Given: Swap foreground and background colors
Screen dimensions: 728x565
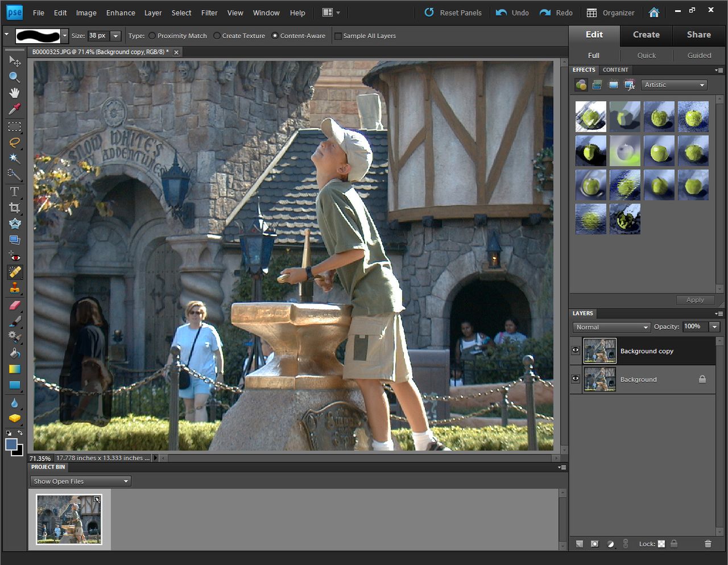Looking at the screenshot, I should tap(20, 433).
